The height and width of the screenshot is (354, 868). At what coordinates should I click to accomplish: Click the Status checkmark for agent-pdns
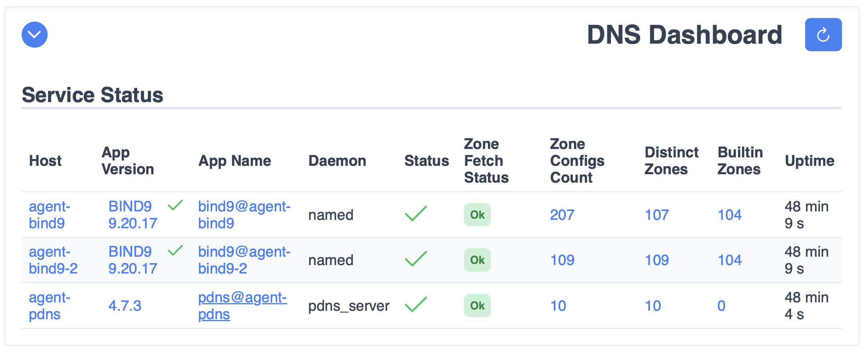pos(415,304)
